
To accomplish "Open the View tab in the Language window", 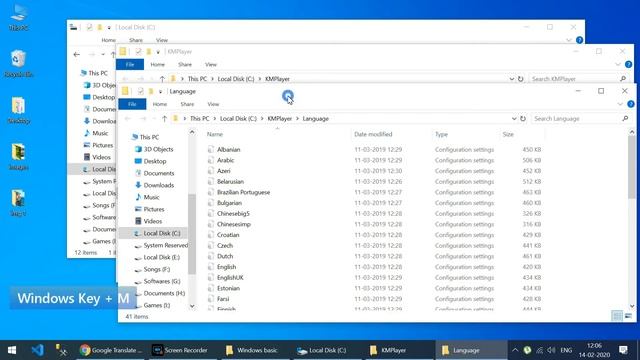I will [x=213, y=104].
